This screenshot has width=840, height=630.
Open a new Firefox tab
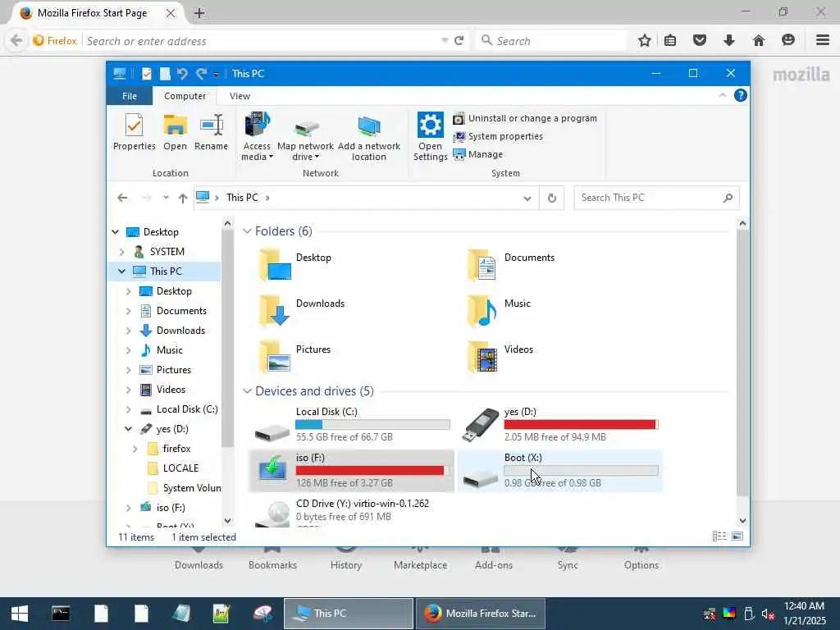pos(199,13)
